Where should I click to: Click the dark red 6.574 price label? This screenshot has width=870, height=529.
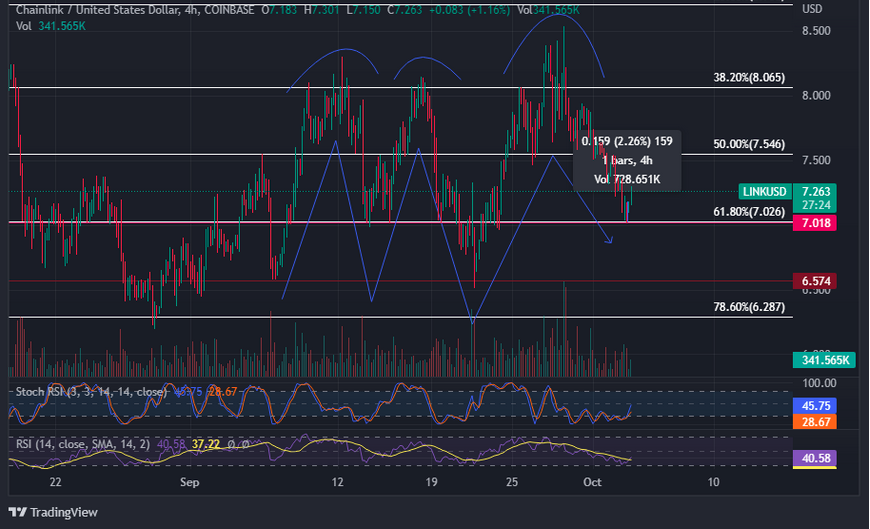812,281
